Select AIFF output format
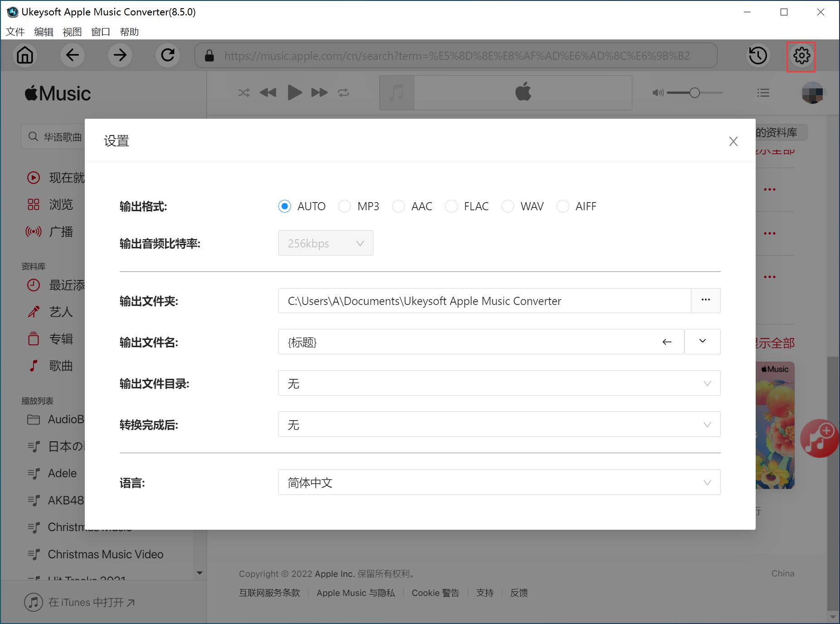The width and height of the screenshot is (840, 624). point(576,207)
